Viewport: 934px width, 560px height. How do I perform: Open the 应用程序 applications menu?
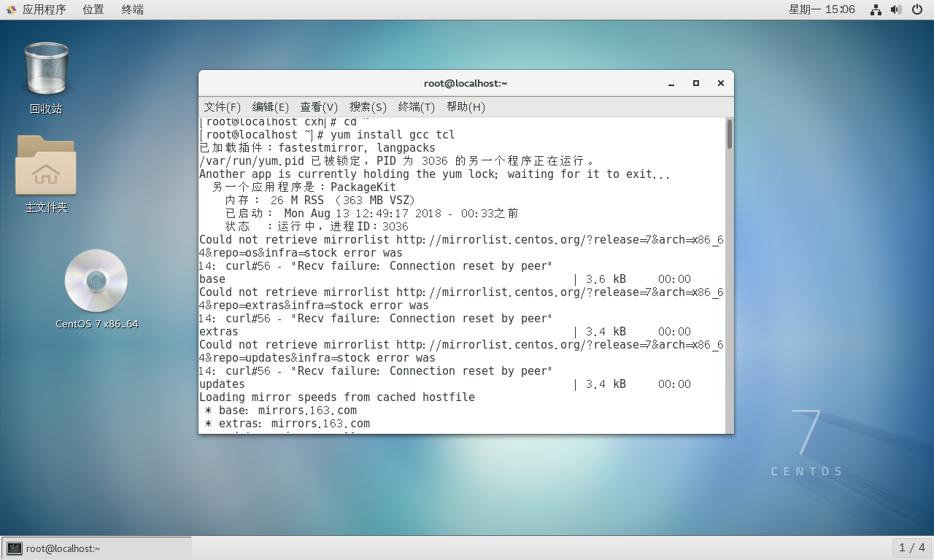(44, 9)
